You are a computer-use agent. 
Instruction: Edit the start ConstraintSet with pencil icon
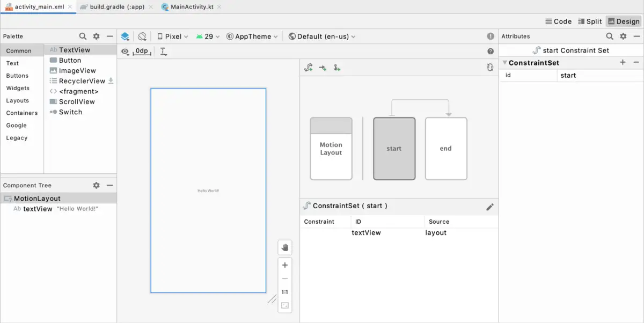490,206
